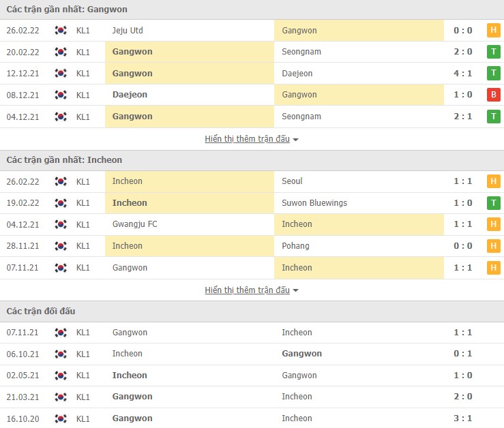This screenshot has height=428, width=504.
Task: Click the 'Các trận gần nhất: Incheon' header
Action: pyautogui.click(x=64, y=160)
